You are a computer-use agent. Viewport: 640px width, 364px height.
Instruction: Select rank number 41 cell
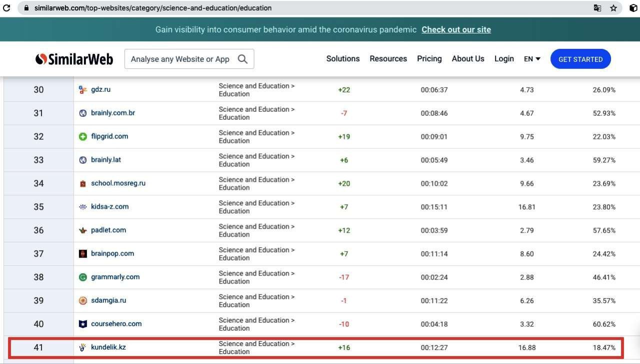pos(38,348)
